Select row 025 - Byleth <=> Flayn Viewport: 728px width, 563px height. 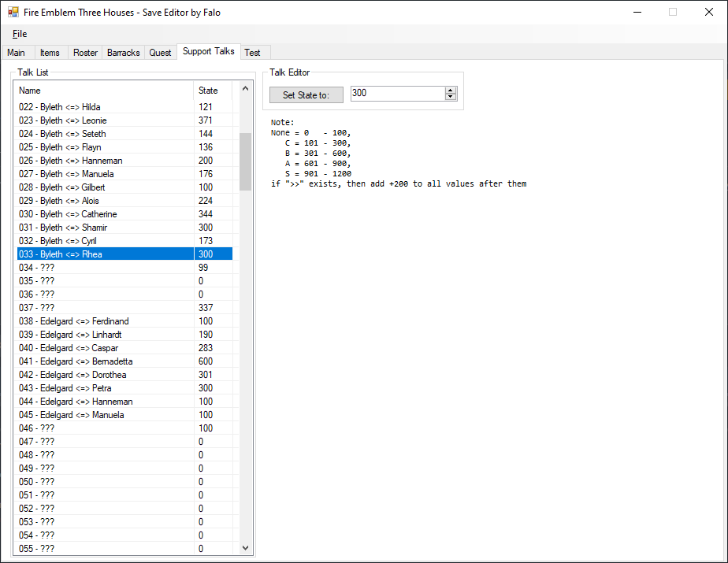pyautogui.click(x=125, y=147)
